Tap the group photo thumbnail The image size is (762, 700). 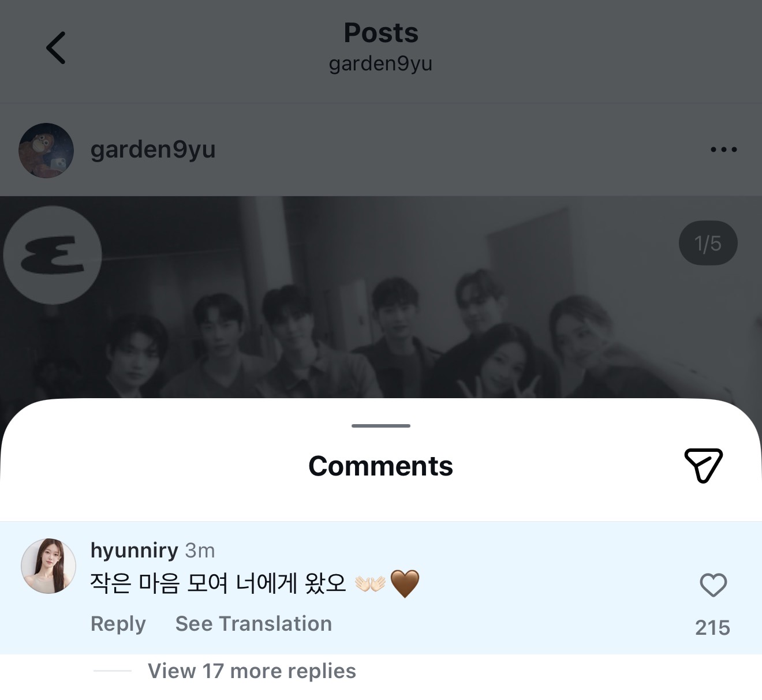coord(381,323)
